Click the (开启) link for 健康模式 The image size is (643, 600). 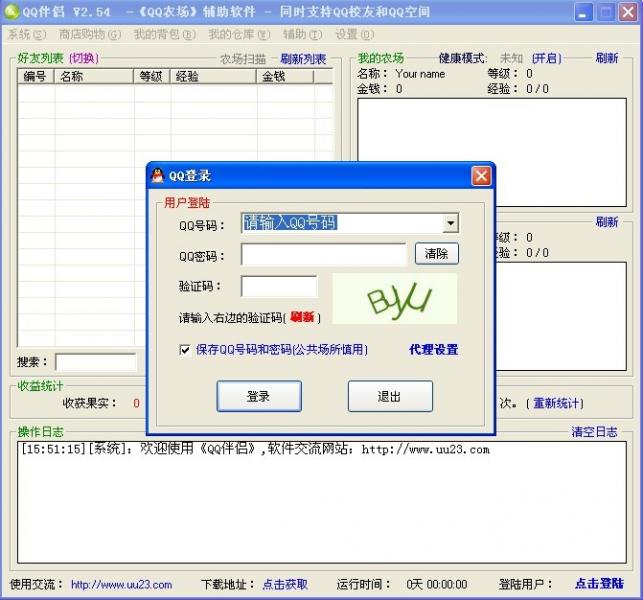547,58
